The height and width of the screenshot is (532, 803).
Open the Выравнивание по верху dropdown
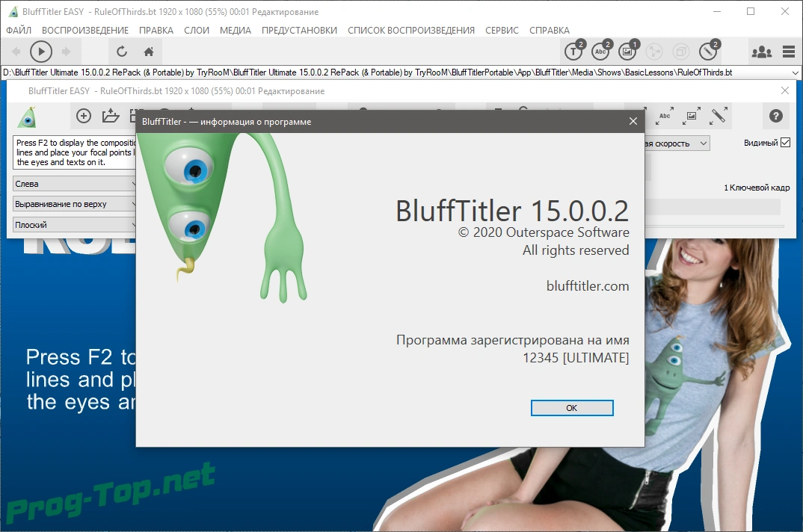tap(74, 204)
